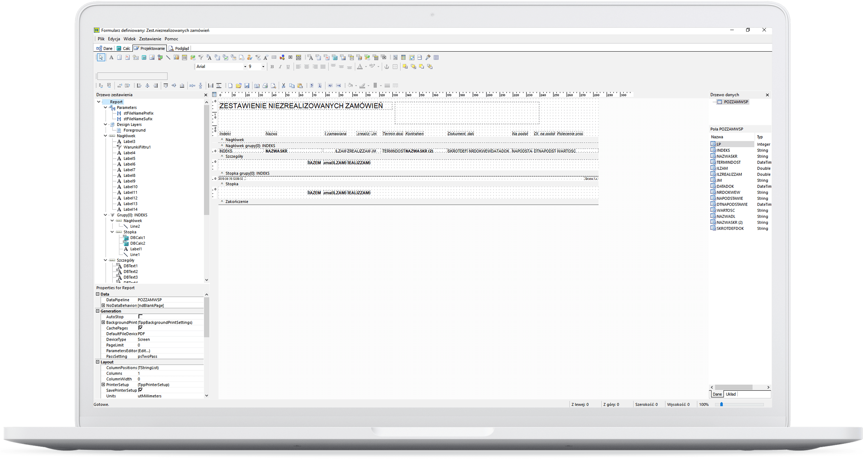Click the empty edit box above alignment toolbar
868x472 pixels.
(132, 76)
